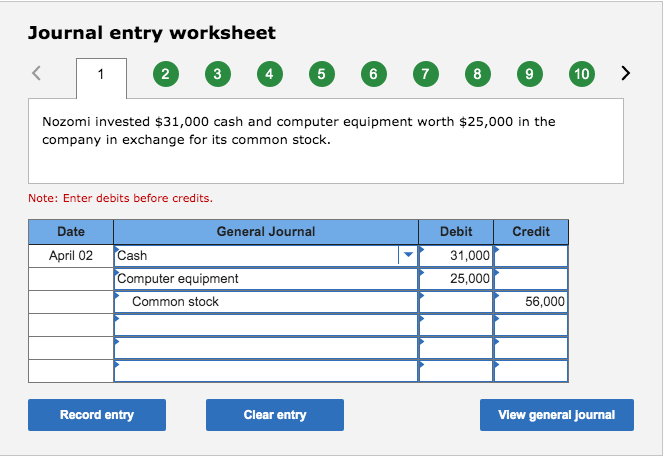
Task: Click debit cell in Common stock row
Action: (456, 302)
